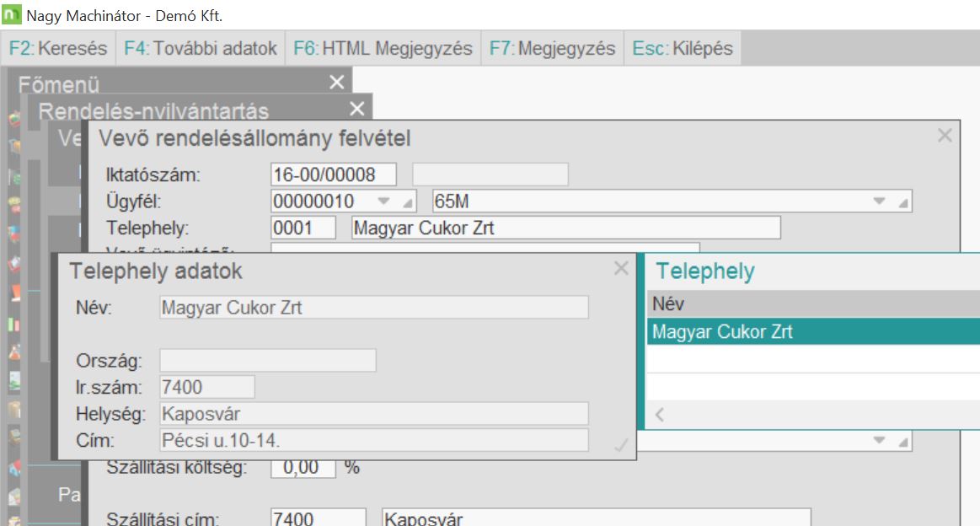Click the empty Ország field

pos(267,360)
